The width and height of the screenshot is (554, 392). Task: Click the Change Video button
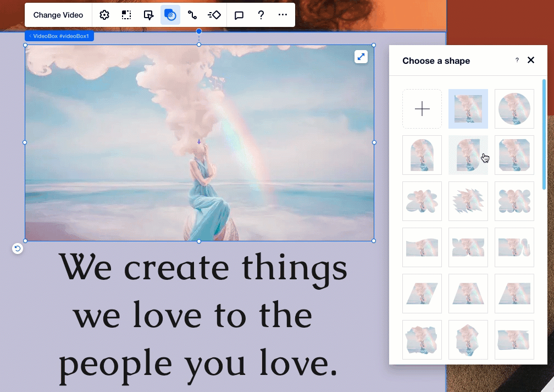[x=58, y=15]
